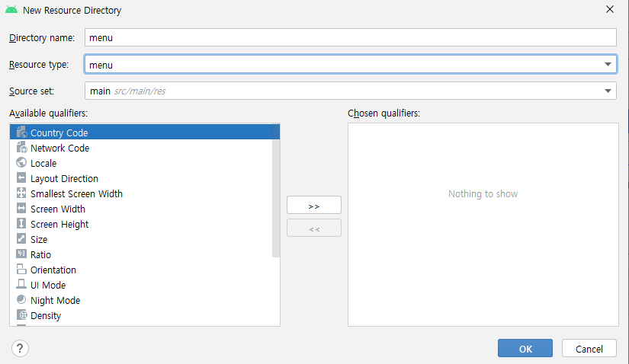Screen dimensions: 629x364
Task: Click the Cancel button
Action: point(589,348)
